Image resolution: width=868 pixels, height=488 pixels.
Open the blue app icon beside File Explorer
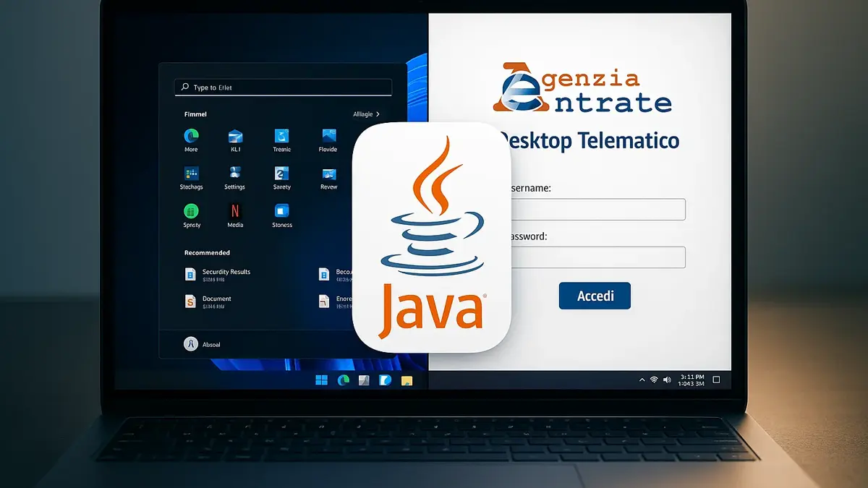point(386,380)
